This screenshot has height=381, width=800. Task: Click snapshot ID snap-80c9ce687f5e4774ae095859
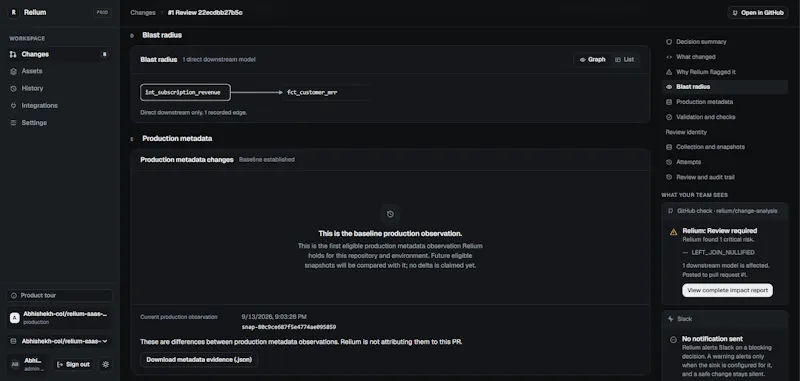point(289,327)
